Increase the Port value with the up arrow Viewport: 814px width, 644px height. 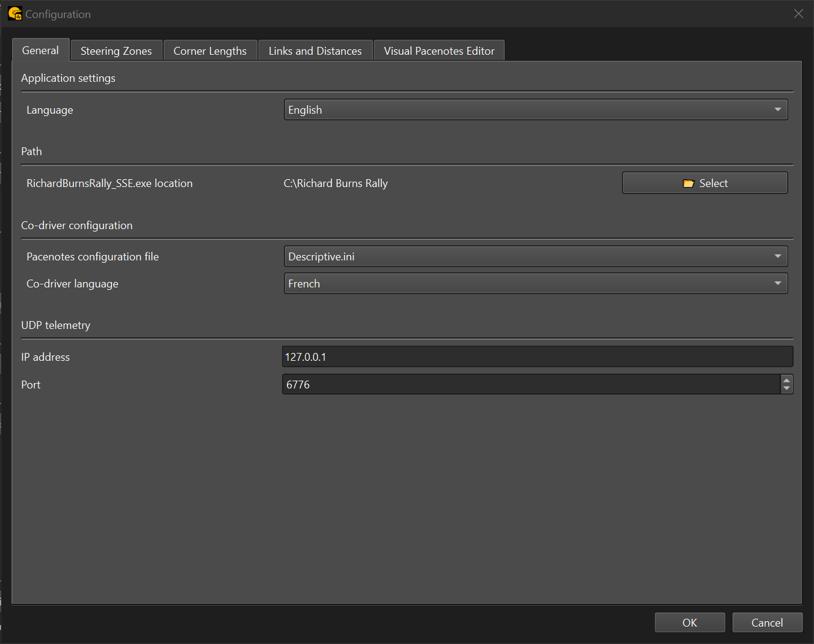pos(786,380)
